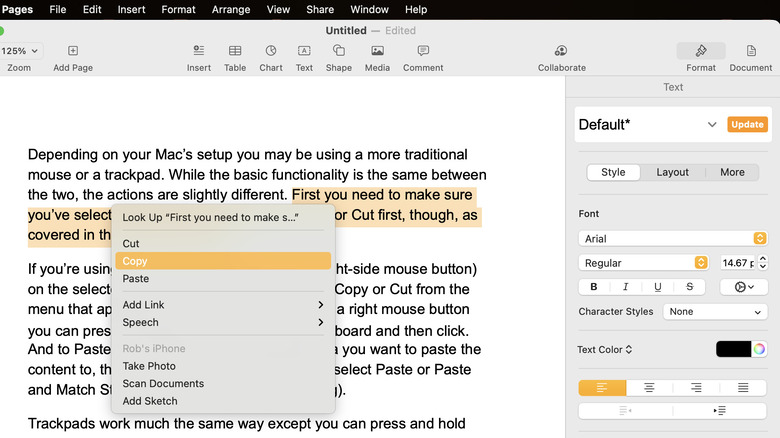Toggle italic text formatting
The image size is (780, 438).
(x=626, y=287)
